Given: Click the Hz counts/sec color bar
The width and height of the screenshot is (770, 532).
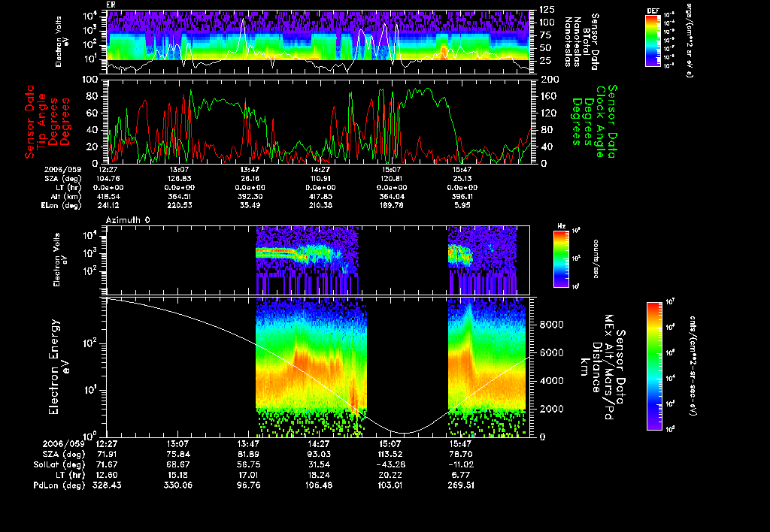Looking at the screenshot, I should click(561, 259).
